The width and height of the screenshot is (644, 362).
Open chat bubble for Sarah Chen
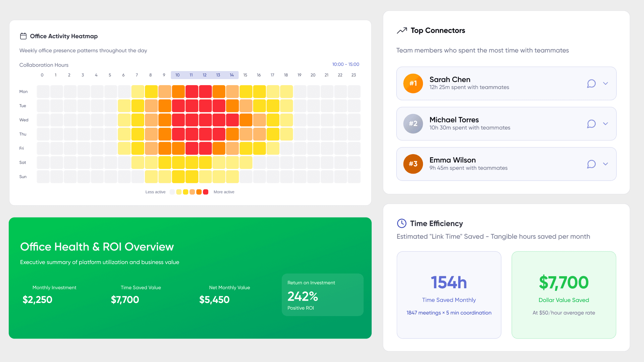pos(591,83)
